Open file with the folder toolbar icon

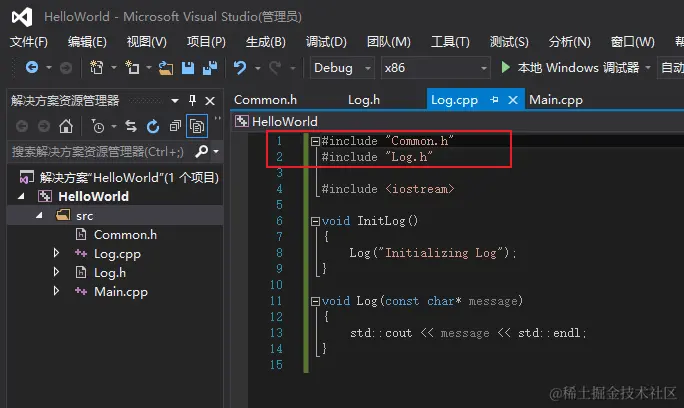click(166, 68)
